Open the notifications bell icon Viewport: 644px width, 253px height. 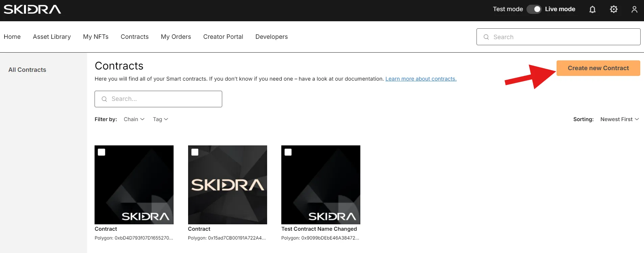tap(592, 9)
